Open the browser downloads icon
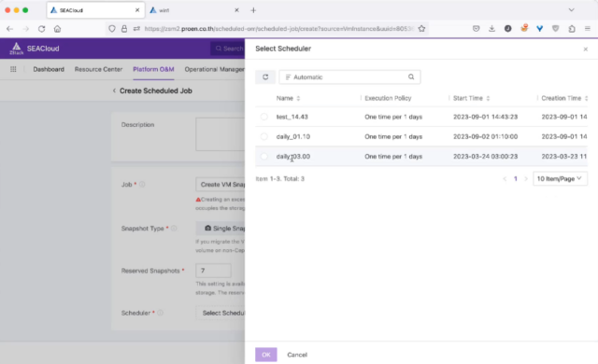 (491, 29)
